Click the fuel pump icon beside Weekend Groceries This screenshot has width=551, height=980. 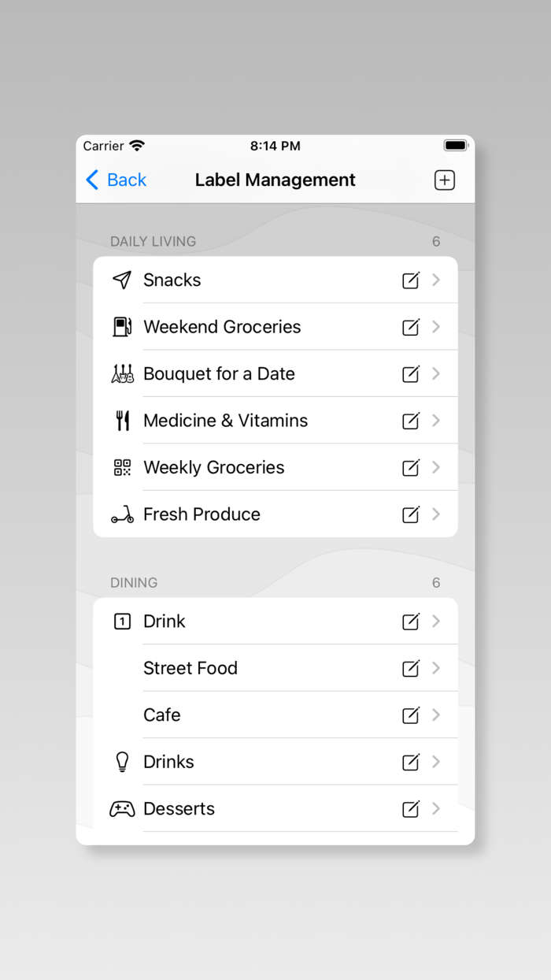pos(122,326)
